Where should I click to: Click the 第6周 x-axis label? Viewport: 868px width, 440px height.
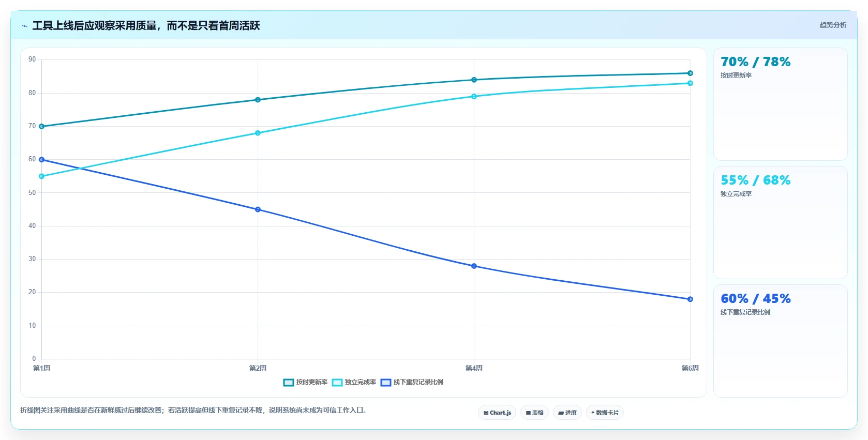click(x=690, y=368)
